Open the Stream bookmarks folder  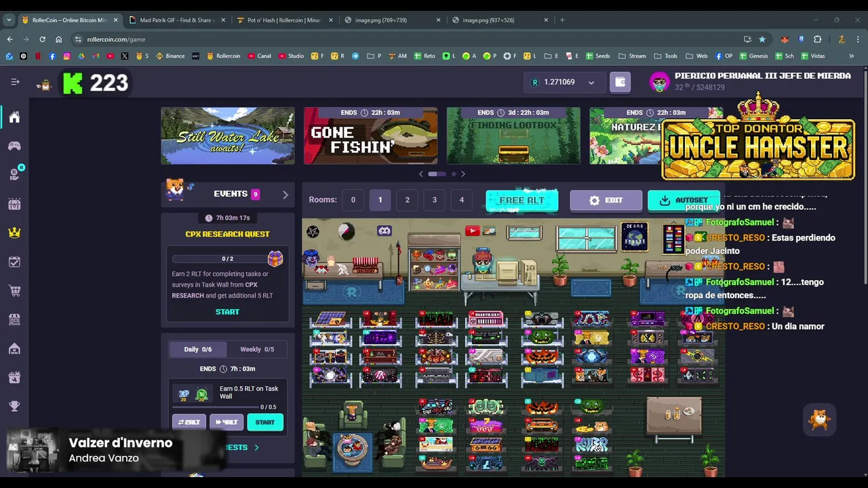click(632, 56)
